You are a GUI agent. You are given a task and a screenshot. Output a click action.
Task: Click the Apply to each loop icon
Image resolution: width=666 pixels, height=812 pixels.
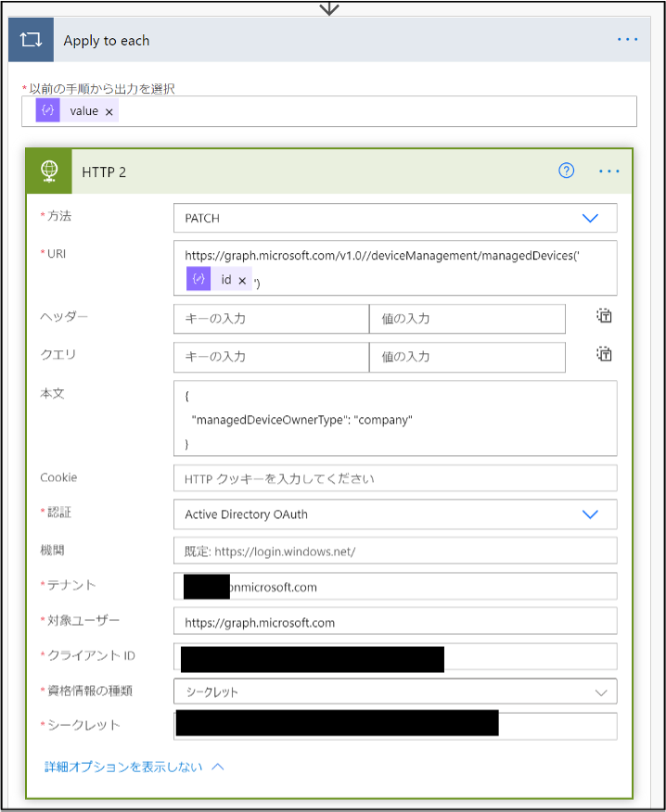(x=32, y=40)
